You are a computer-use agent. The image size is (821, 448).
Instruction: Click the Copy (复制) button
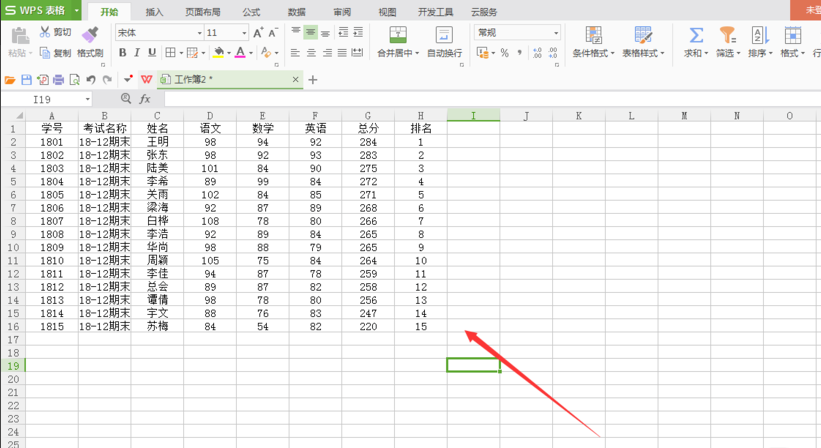click(x=56, y=53)
